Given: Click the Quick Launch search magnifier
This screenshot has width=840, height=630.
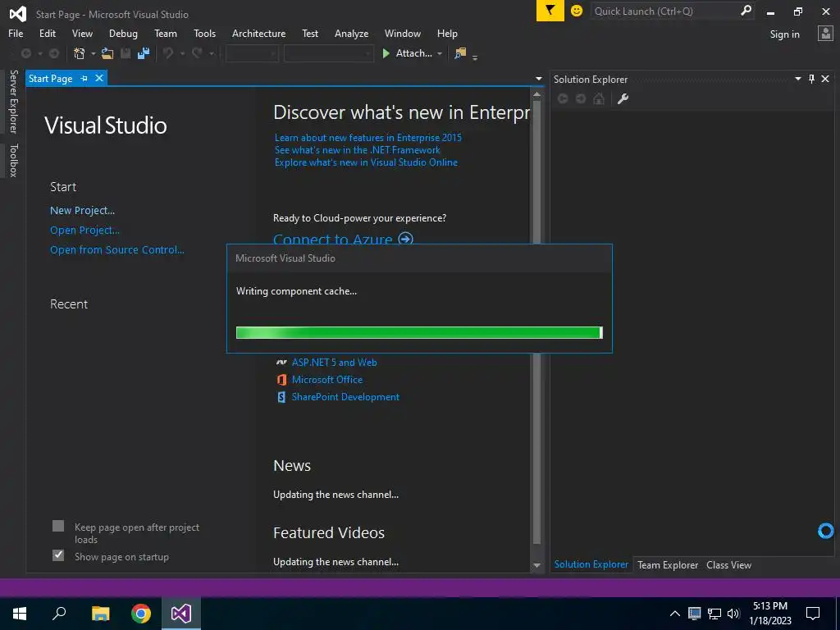Looking at the screenshot, I should (745, 11).
